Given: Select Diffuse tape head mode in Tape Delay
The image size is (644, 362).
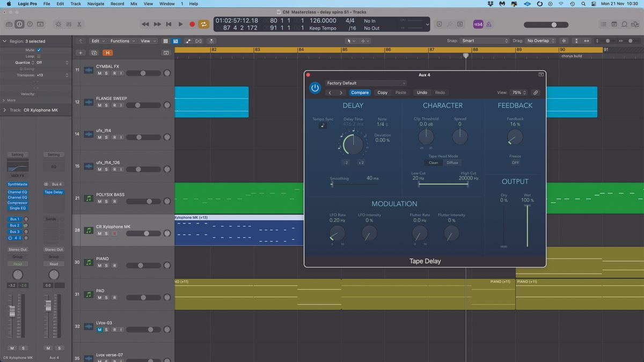Looking at the screenshot, I should pyautogui.click(x=452, y=162).
